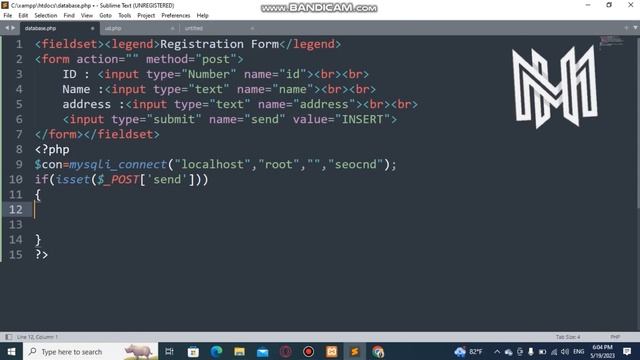Viewport: 640px width, 360px height.
Task: Click the Sublime Text taskbar icon
Action: click(x=355, y=351)
